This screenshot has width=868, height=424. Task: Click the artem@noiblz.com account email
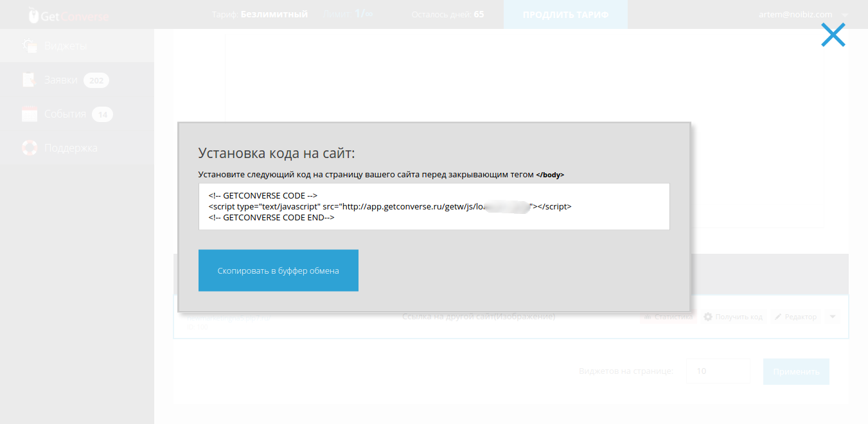click(x=795, y=14)
